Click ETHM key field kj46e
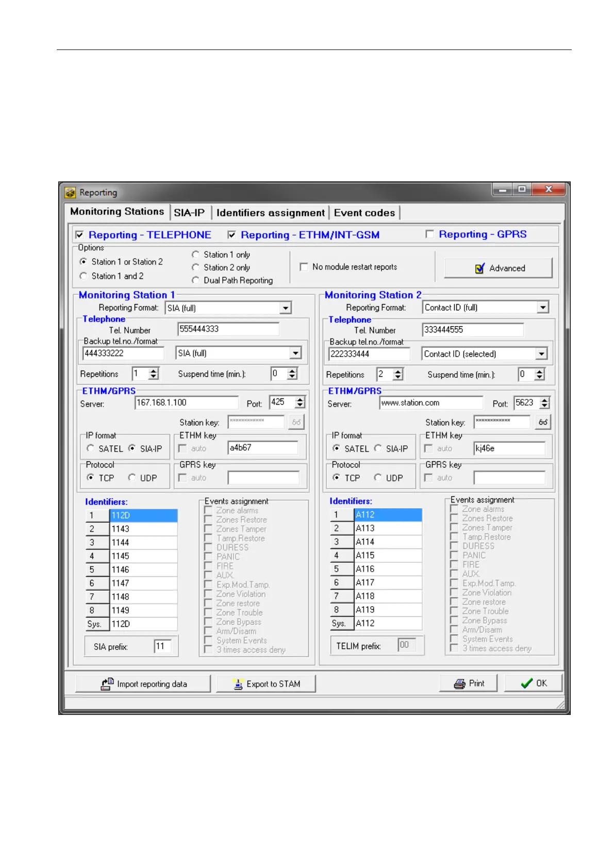614x868 pixels. (x=509, y=448)
